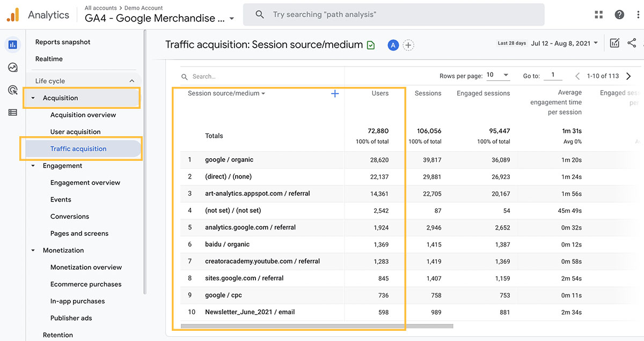Open the Realtime report
Viewport: 644px width, 341px height.
pyautogui.click(x=49, y=59)
